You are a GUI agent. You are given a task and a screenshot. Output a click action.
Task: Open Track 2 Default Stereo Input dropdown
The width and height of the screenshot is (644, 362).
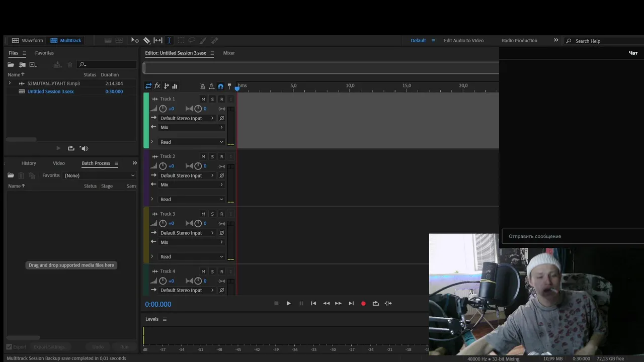pyautogui.click(x=187, y=175)
